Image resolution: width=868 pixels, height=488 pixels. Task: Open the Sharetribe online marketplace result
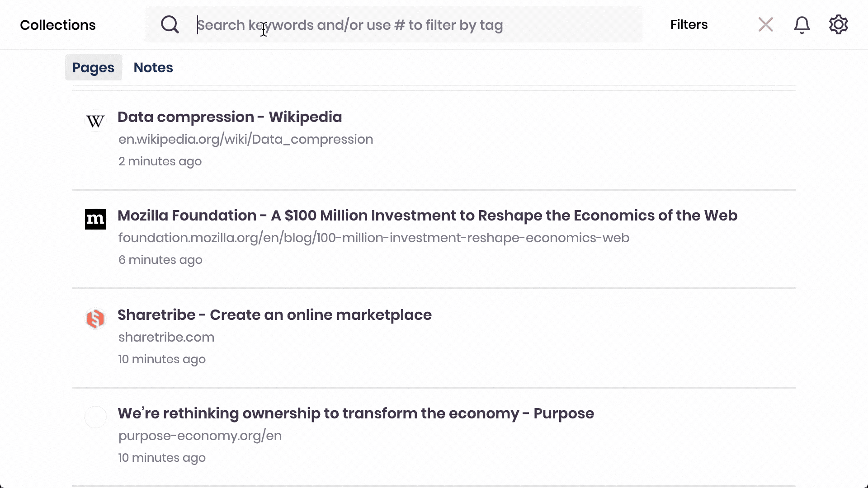[274, 315]
